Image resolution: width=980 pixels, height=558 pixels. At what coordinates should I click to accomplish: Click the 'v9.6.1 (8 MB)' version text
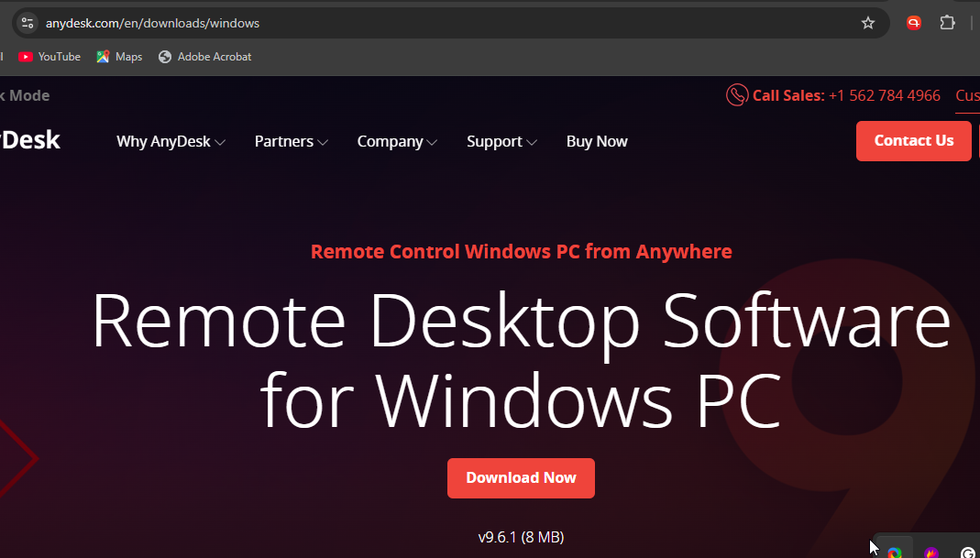(522, 537)
